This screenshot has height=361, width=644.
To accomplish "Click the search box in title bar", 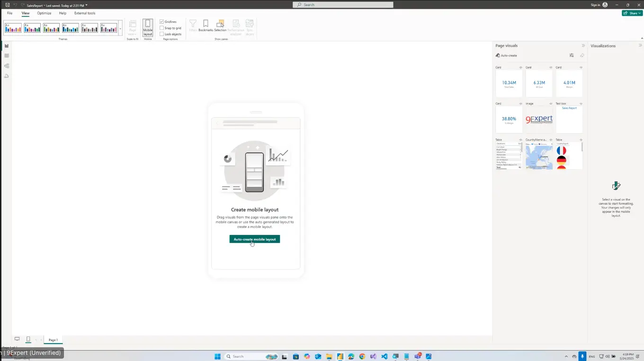I will click(x=343, y=5).
